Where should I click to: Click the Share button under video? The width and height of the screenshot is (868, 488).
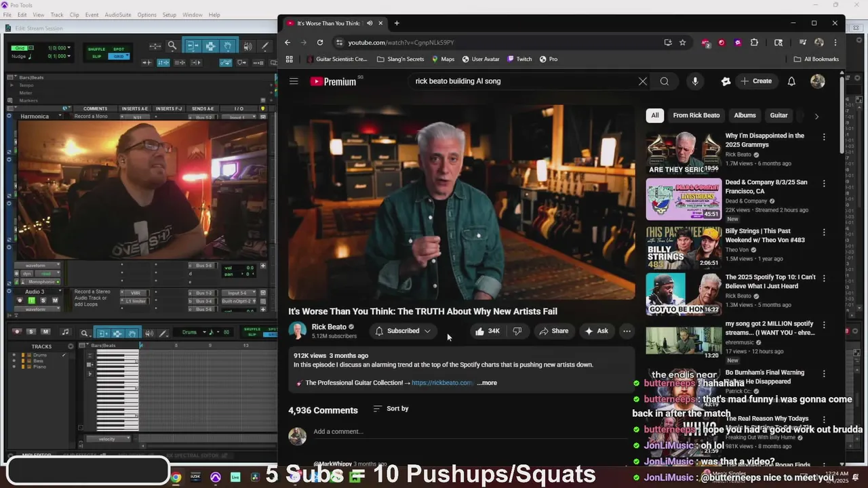553,331
